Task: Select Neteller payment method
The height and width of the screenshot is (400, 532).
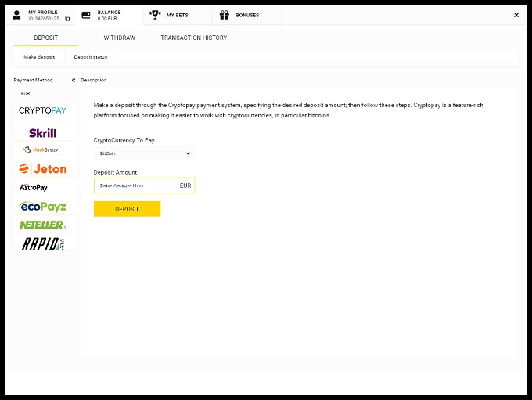Action: coord(42,225)
